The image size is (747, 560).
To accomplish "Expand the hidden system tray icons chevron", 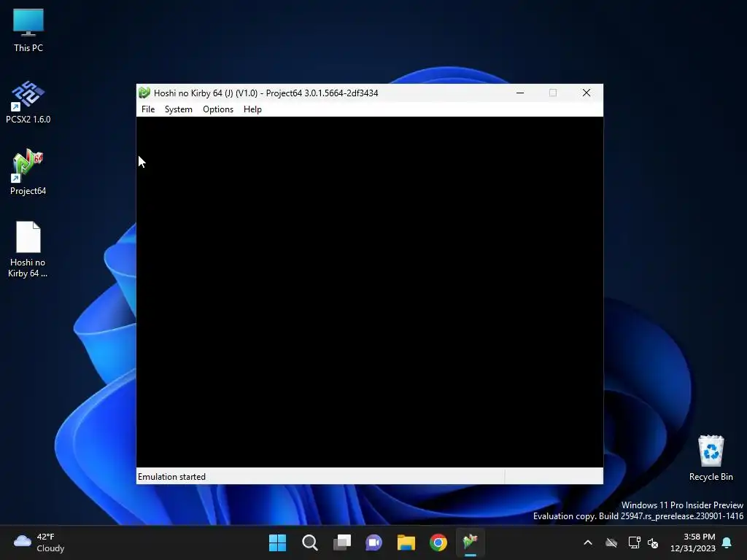I will [588, 542].
